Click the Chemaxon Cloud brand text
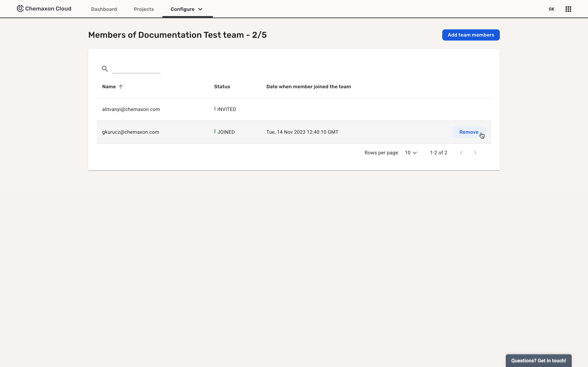The width and height of the screenshot is (588, 367). [48, 9]
